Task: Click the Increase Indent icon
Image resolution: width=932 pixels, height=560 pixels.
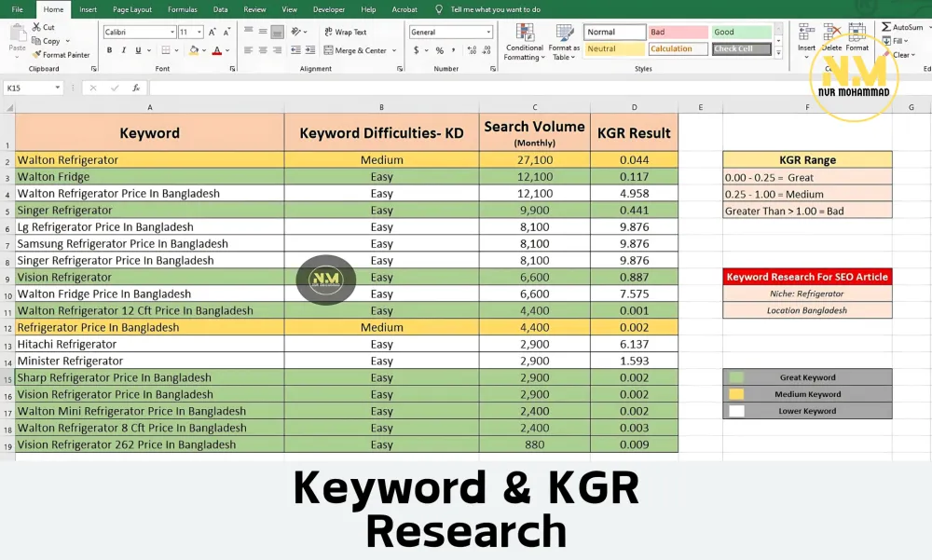Action: [x=310, y=50]
